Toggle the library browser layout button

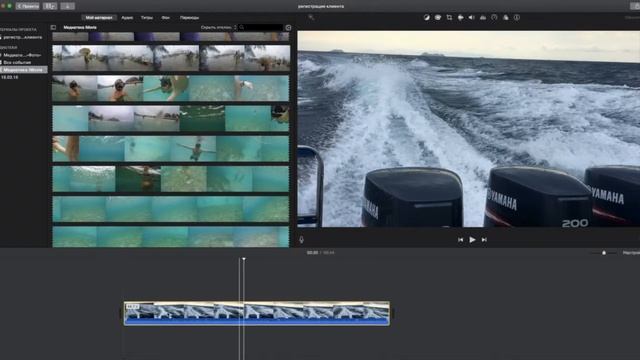click(x=50, y=6)
